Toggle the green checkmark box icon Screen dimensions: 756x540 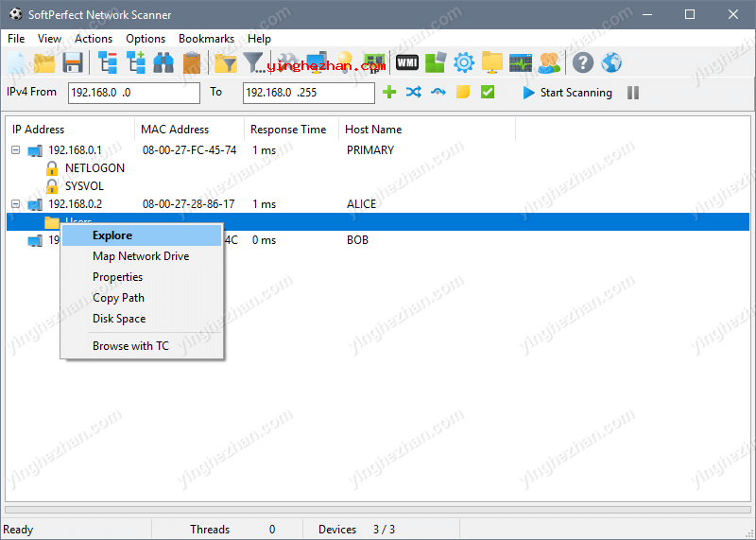[x=488, y=92]
